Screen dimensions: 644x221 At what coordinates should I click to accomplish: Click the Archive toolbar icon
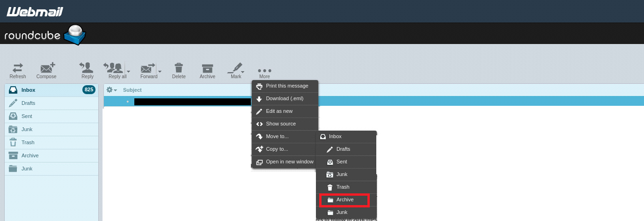[207, 68]
